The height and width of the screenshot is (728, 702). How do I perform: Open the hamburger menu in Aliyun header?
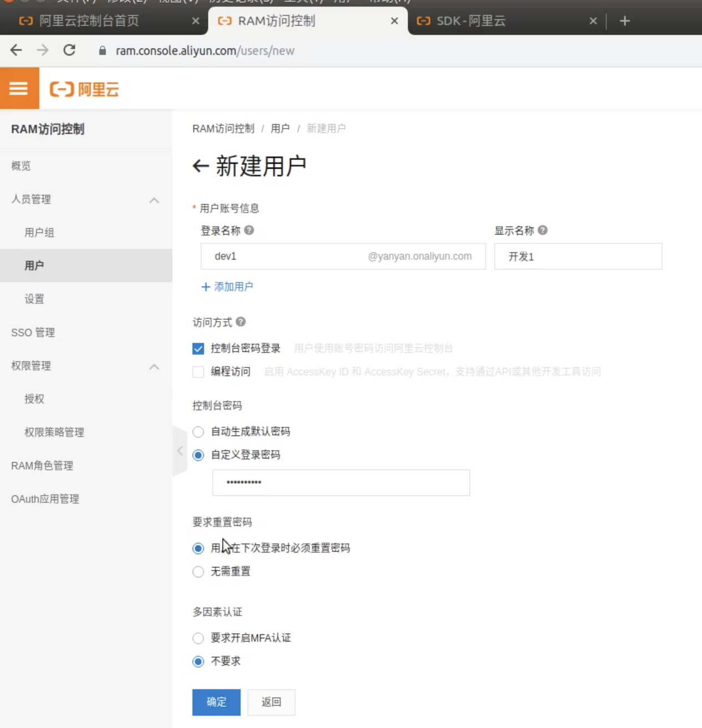(x=19, y=88)
